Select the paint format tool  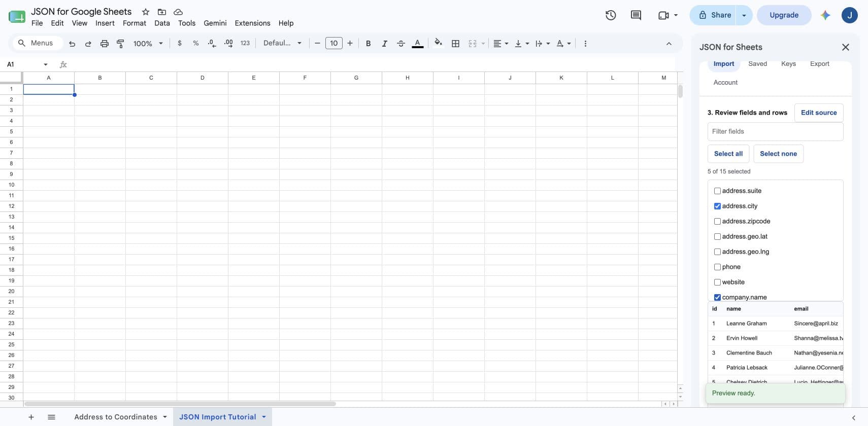point(120,44)
